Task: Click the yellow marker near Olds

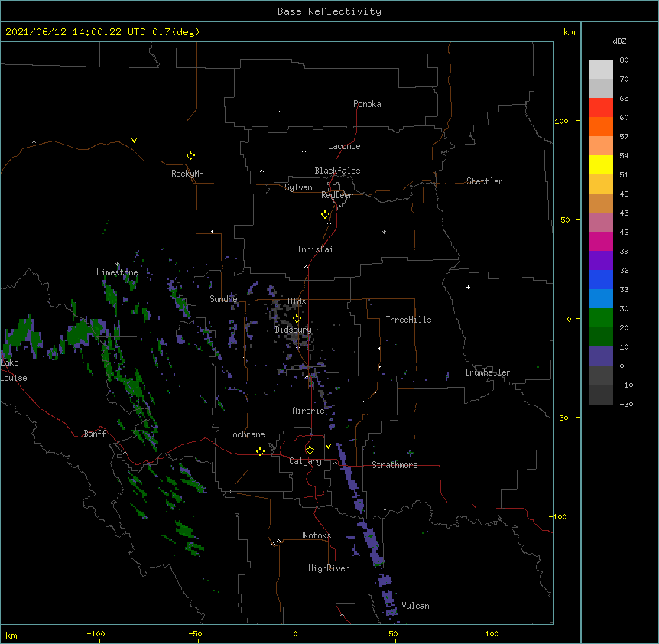Action: click(x=297, y=318)
